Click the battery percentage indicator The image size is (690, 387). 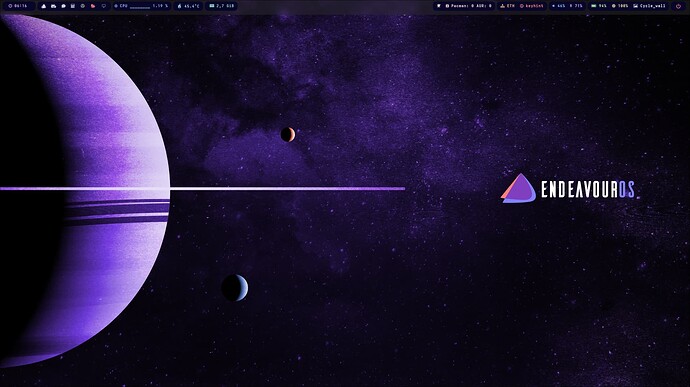pyautogui.click(x=599, y=6)
